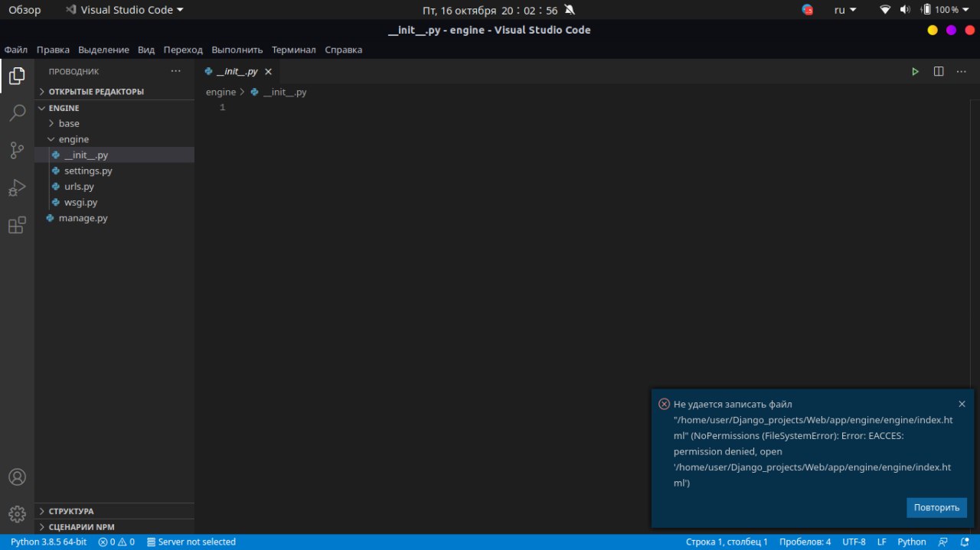Open the Выполнить menu
The height and width of the screenshot is (550, 980).
(237, 50)
